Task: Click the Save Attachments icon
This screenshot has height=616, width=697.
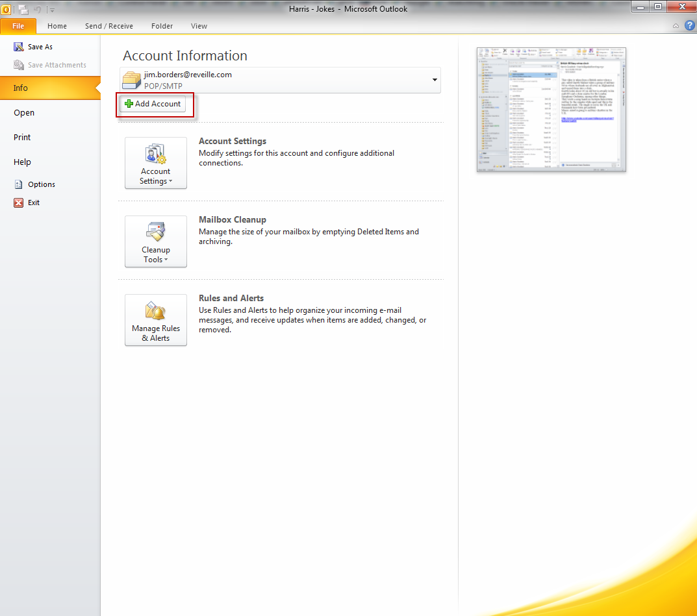Action: (18, 65)
